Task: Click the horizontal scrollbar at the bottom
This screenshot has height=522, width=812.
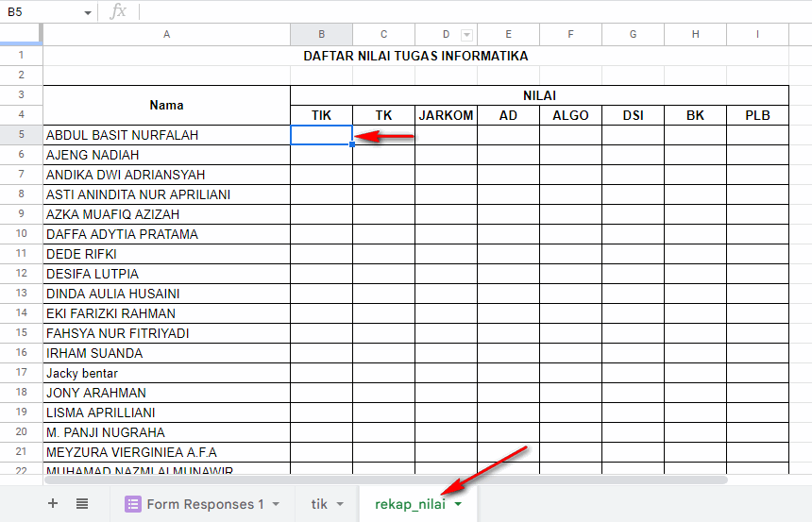Action: coord(378,480)
